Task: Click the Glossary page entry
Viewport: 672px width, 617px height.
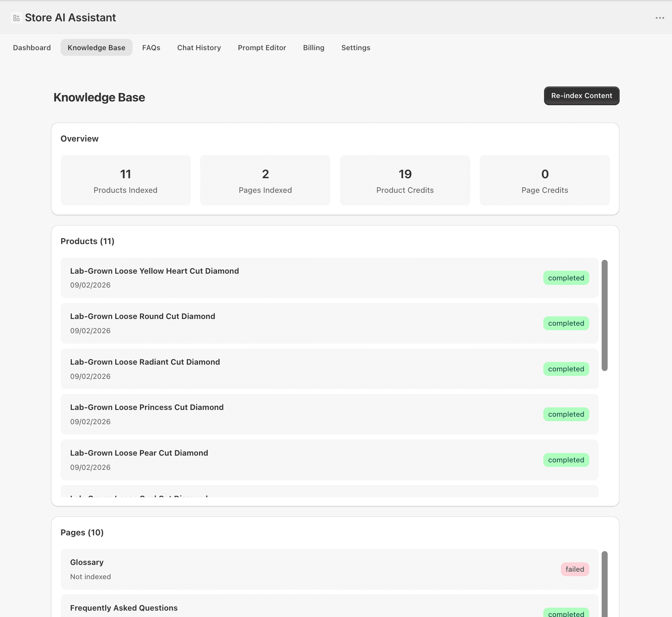Action: tap(329, 569)
